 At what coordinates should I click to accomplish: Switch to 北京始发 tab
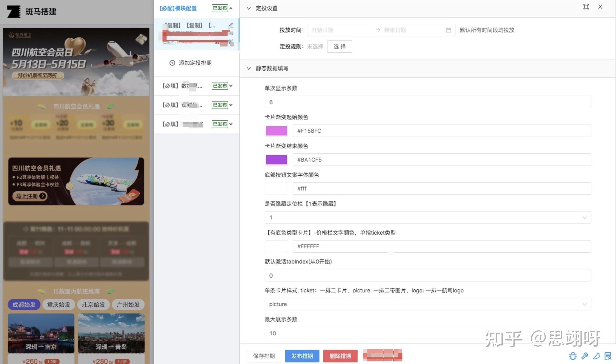pyautogui.click(x=93, y=305)
